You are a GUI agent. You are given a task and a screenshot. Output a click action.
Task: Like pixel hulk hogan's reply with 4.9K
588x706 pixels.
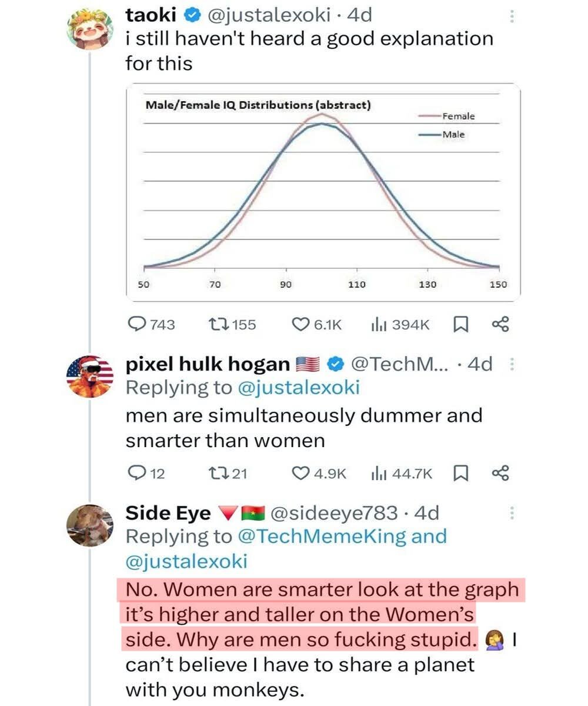coord(301,473)
